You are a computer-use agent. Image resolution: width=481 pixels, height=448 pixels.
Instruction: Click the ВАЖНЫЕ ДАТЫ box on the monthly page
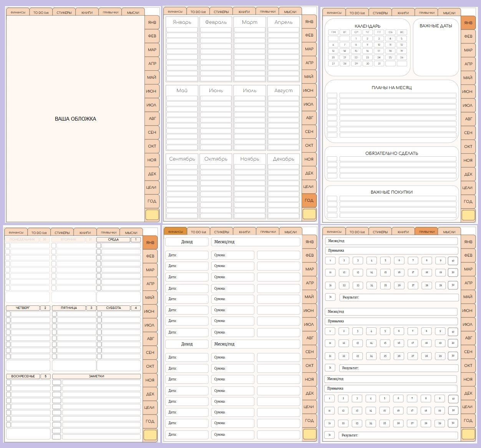[x=436, y=47]
